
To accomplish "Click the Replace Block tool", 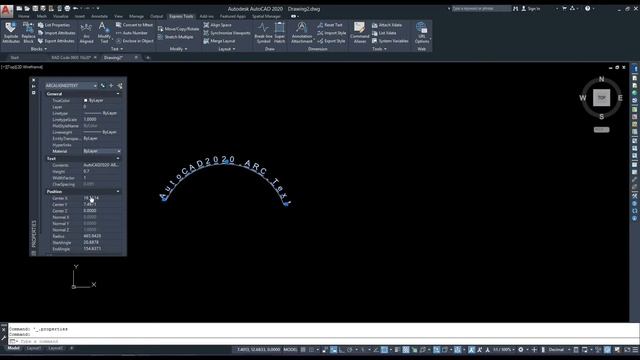I will tap(28, 33).
